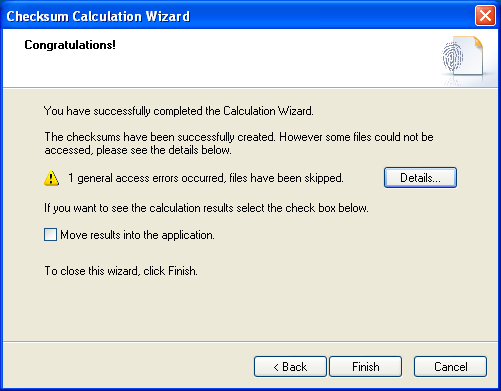Open the Details... error report

click(420, 178)
